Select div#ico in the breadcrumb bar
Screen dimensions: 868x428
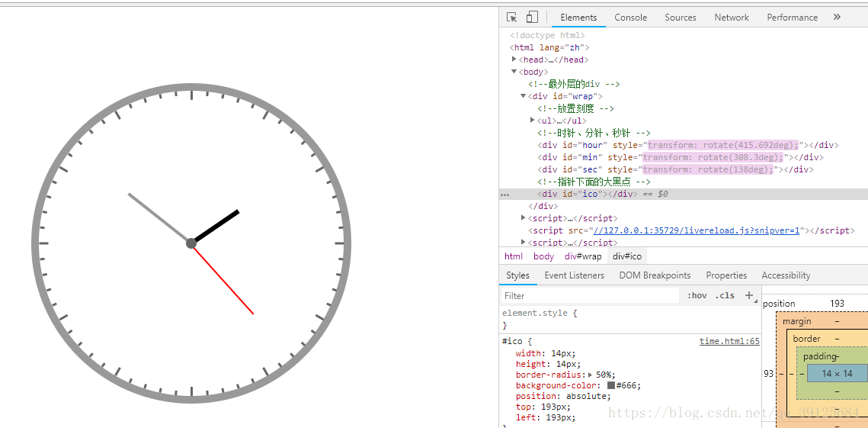(627, 256)
